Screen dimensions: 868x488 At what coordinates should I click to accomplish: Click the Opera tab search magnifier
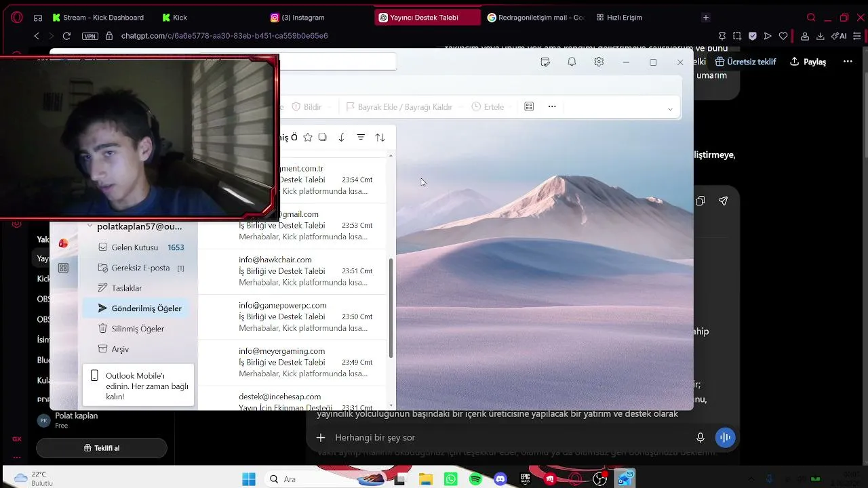[811, 18]
